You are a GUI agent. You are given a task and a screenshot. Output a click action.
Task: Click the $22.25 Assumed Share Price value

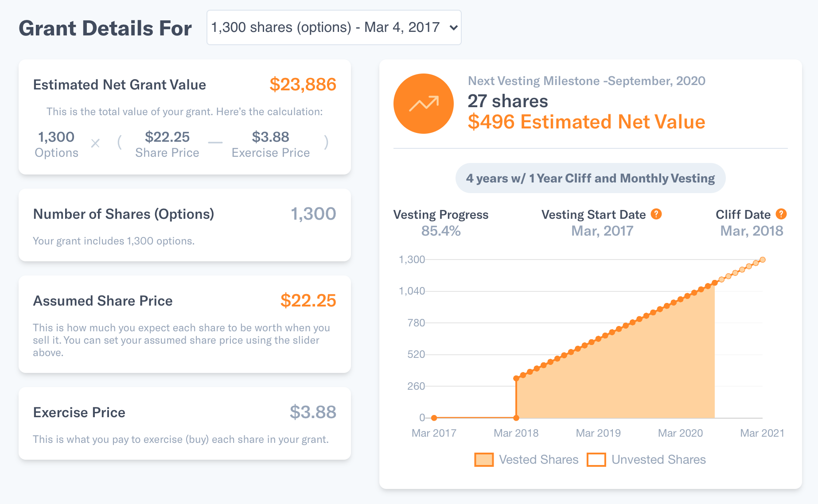click(308, 301)
